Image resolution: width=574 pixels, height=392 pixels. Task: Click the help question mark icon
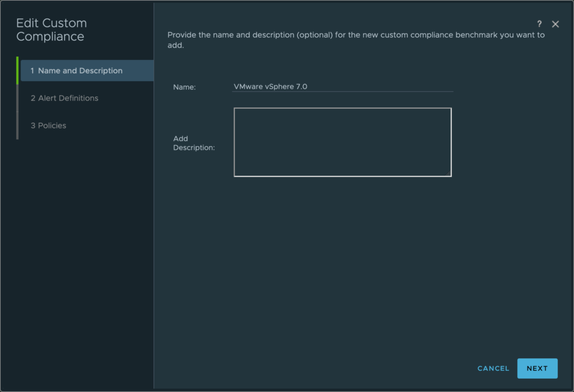[x=539, y=24]
